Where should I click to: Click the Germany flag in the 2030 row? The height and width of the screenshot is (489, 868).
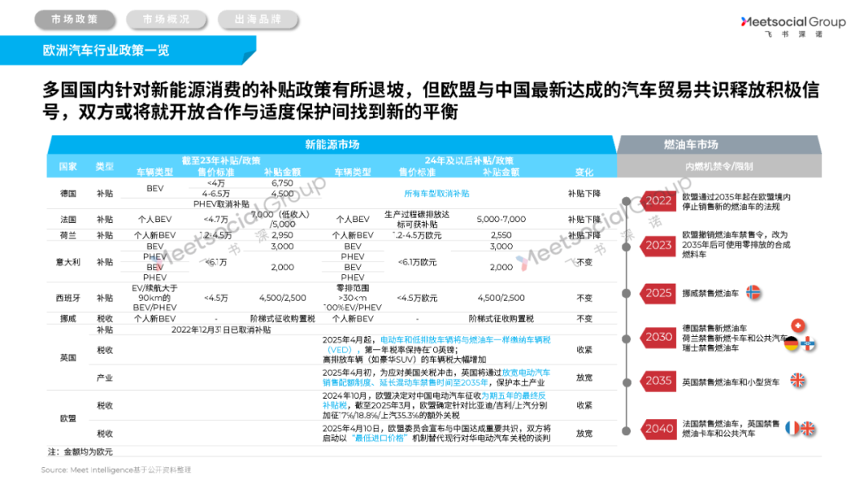[791, 344]
